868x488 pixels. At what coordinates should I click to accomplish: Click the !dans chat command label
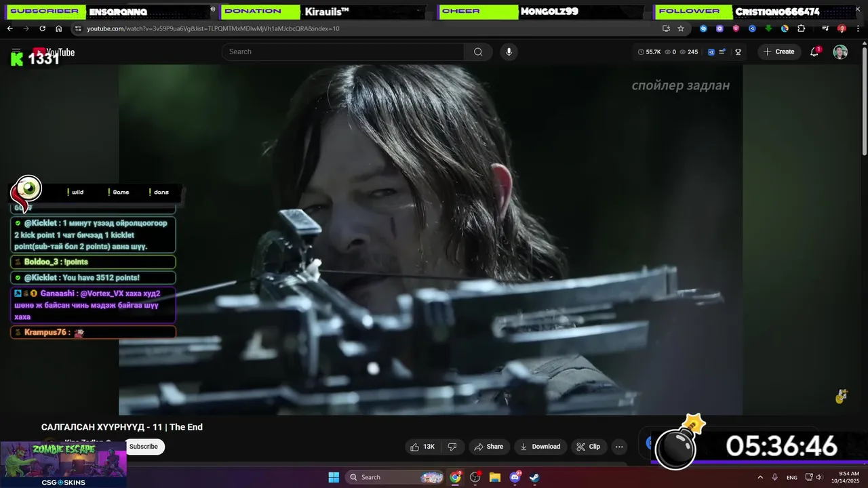(159, 192)
